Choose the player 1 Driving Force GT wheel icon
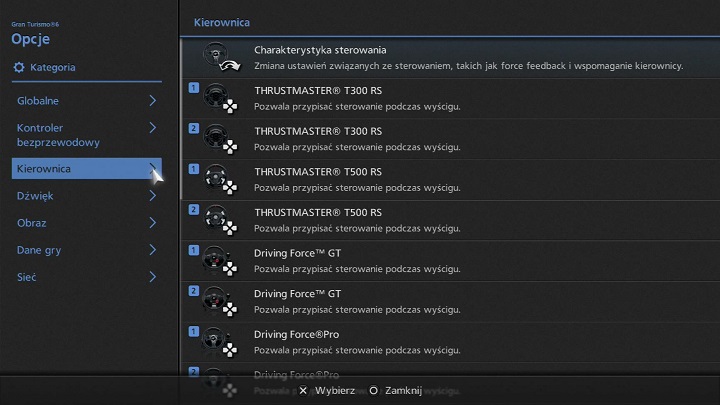Viewport: 720px width, 405px height. click(214, 260)
